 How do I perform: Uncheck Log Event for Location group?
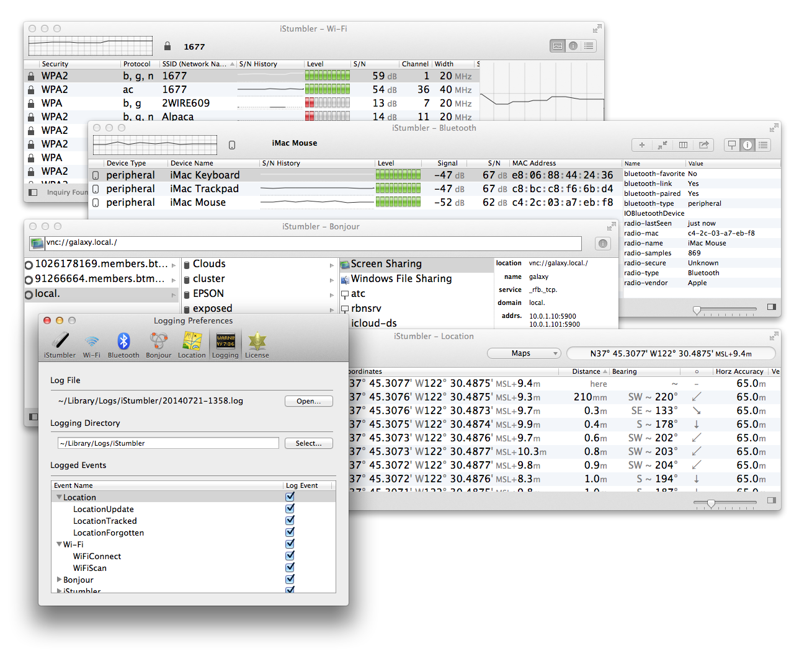[290, 497]
